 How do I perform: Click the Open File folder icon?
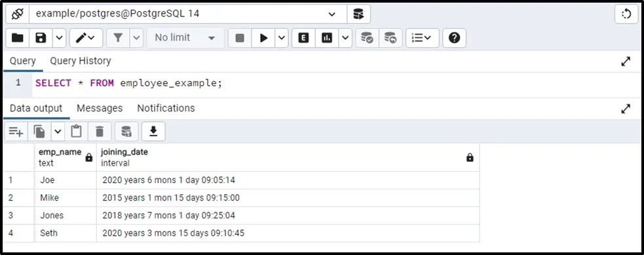pyautogui.click(x=17, y=38)
